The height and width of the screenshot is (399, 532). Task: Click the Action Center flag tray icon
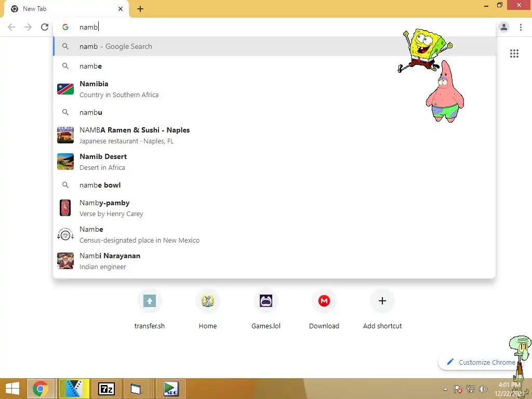(x=458, y=389)
